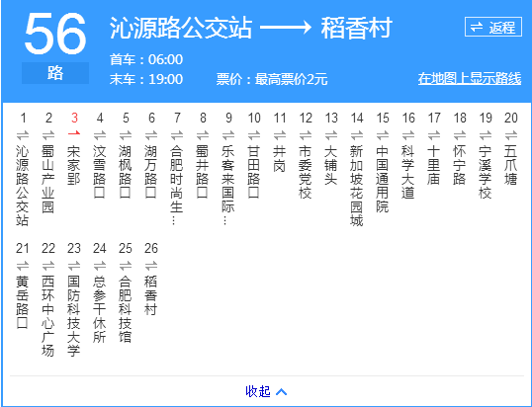The width and height of the screenshot is (532, 407).
Task: Select stop 蜀井路口
Action: tap(203, 172)
